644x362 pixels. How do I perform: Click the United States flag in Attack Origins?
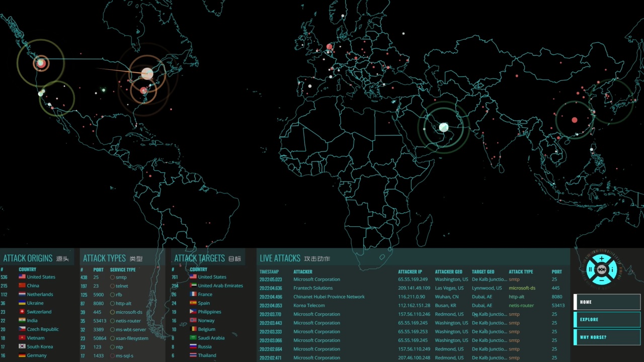[x=22, y=277]
